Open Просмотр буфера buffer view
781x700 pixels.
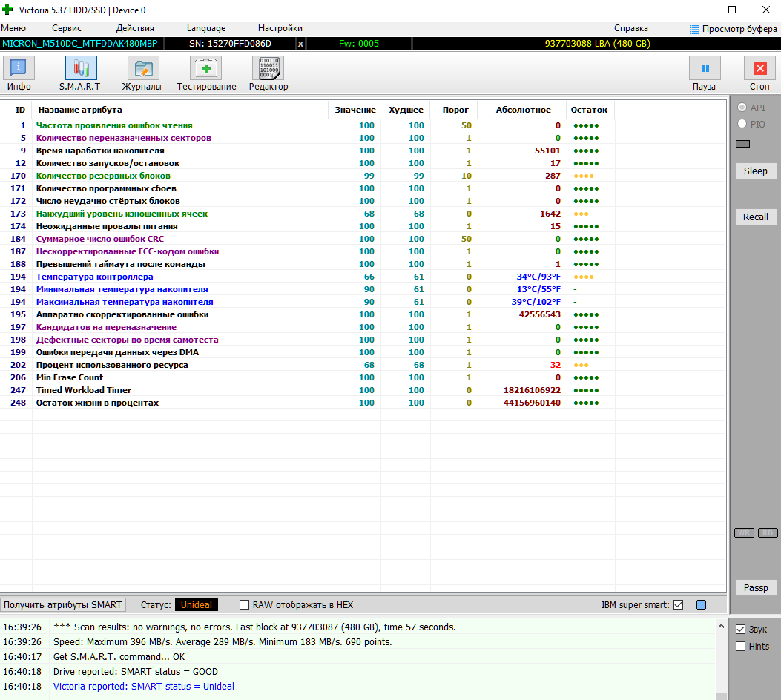point(734,29)
